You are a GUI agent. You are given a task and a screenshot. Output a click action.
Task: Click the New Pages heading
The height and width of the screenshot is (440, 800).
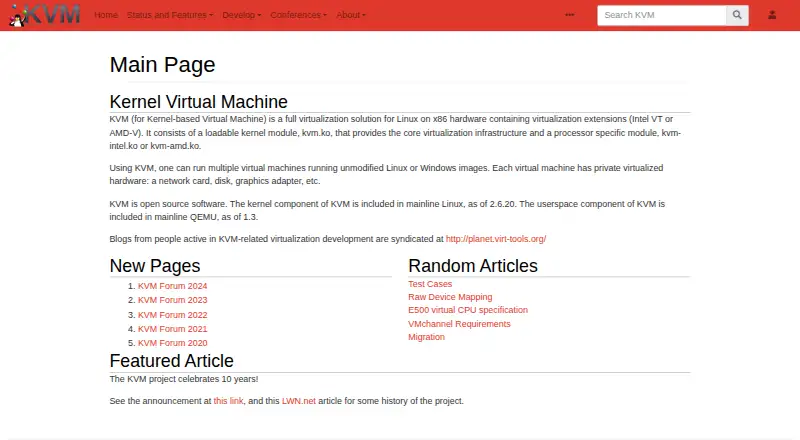tap(155, 266)
